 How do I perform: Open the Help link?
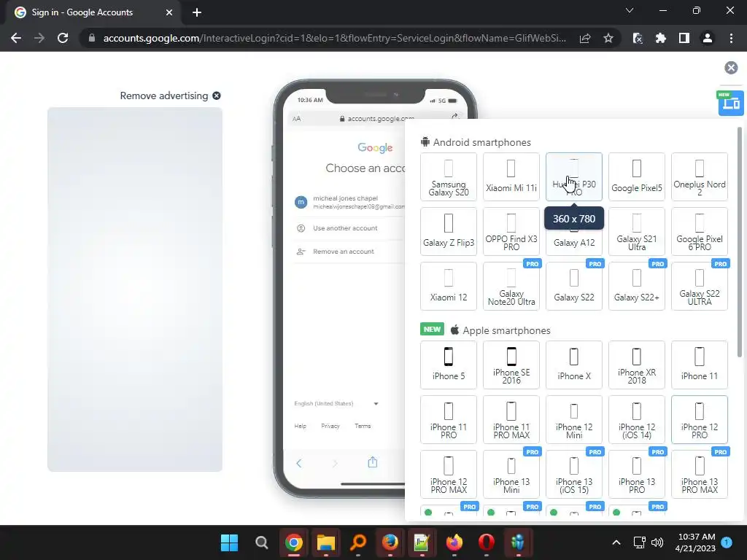[300, 426]
